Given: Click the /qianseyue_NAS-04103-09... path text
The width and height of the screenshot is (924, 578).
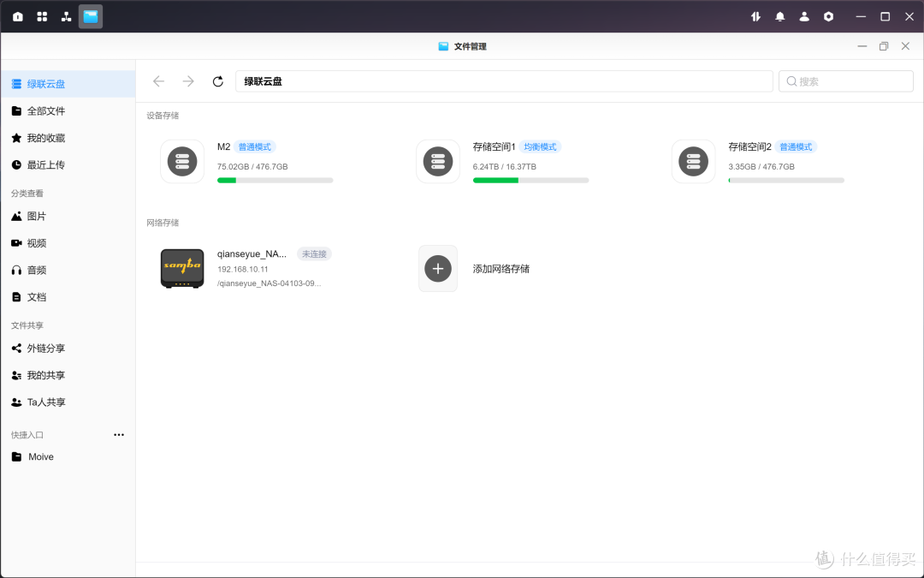Looking at the screenshot, I should tap(269, 283).
